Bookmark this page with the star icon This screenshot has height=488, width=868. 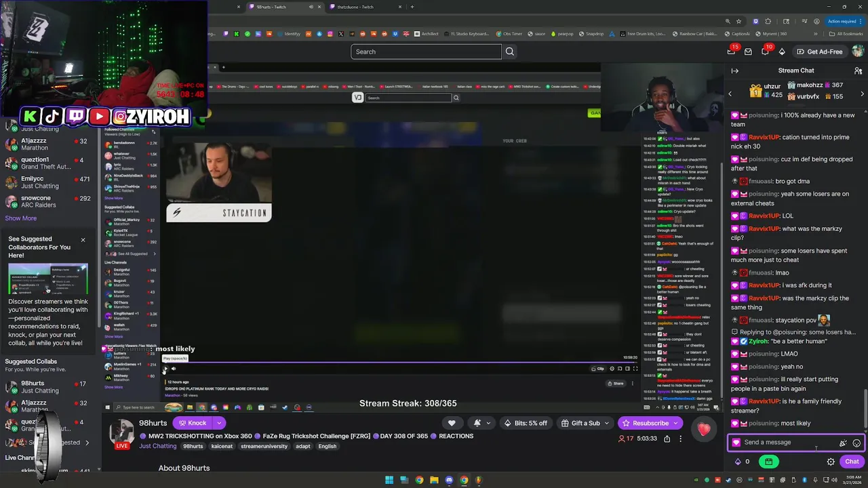(x=738, y=21)
